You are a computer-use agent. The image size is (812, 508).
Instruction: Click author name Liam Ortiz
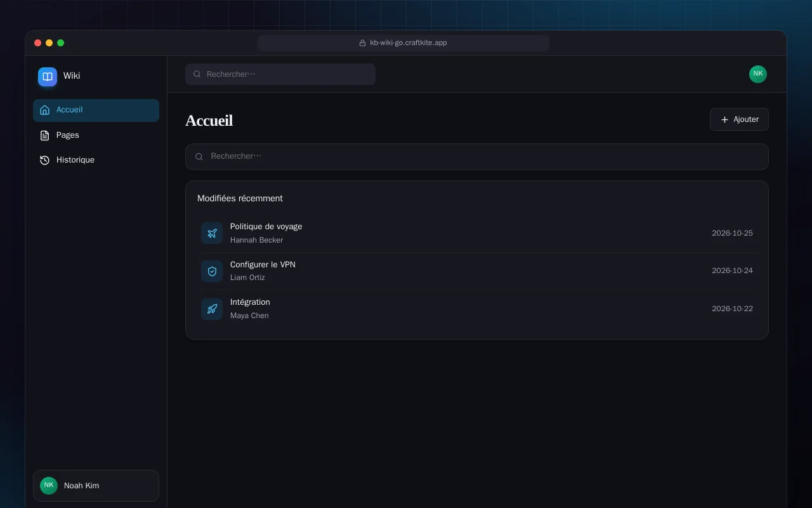[247, 277]
